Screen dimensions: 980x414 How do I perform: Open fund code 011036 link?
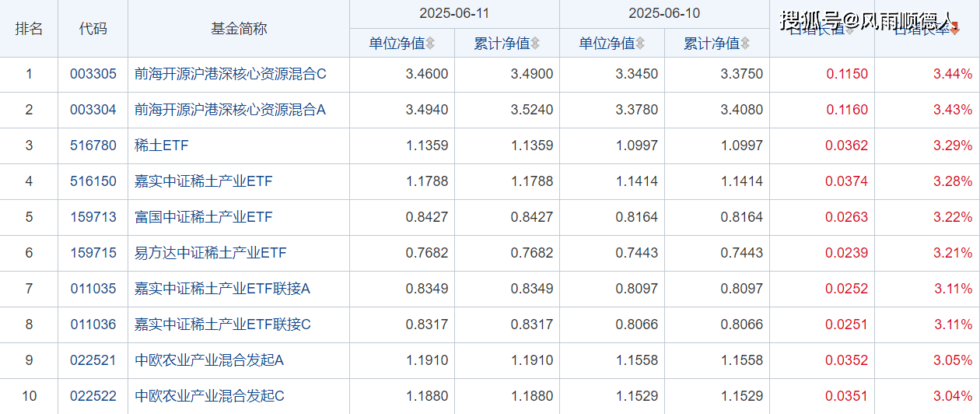[93, 325]
